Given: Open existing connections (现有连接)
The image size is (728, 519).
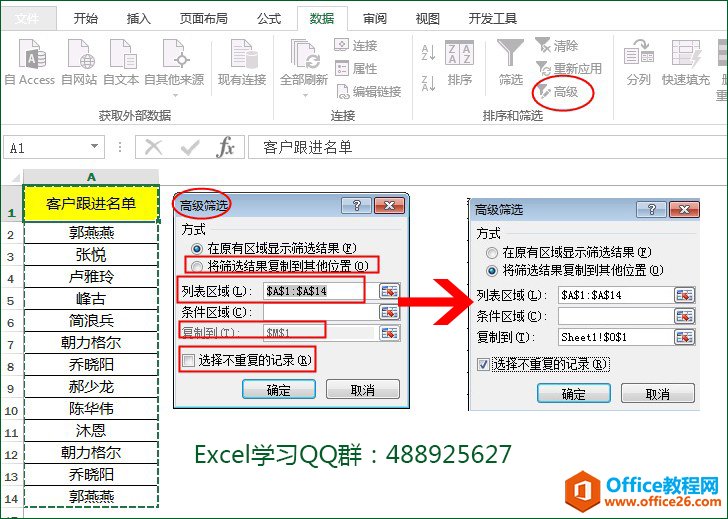Looking at the screenshot, I should click(x=242, y=63).
